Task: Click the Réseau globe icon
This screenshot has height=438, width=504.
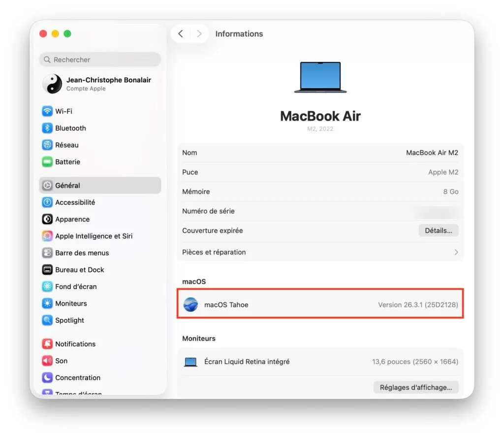Action: pos(47,145)
